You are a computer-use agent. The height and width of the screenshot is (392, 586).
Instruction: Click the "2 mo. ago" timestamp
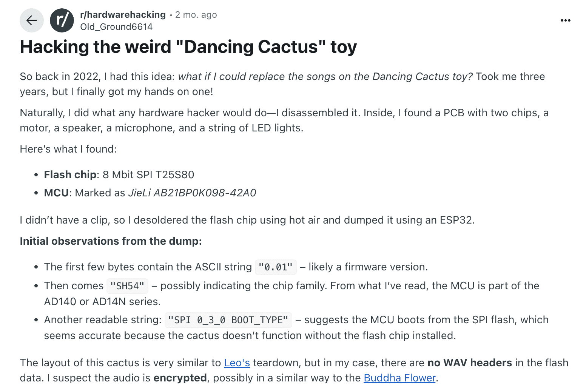click(196, 15)
